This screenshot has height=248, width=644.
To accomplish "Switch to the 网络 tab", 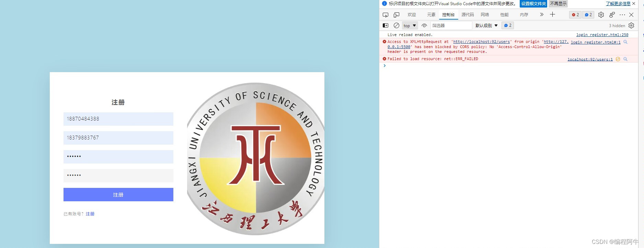I will pyautogui.click(x=485, y=15).
